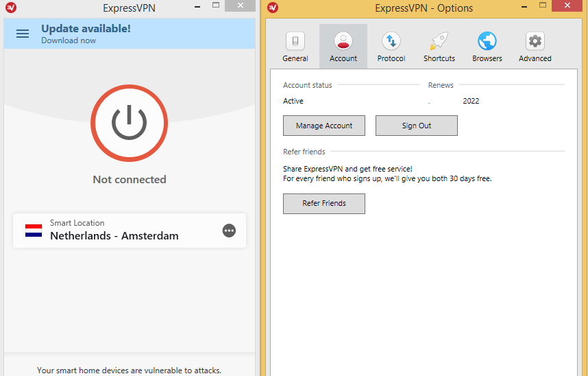Viewport: 588px width, 376px height.
Task: Open the hamburger menu in ExpressVPN
Action: 23,34
